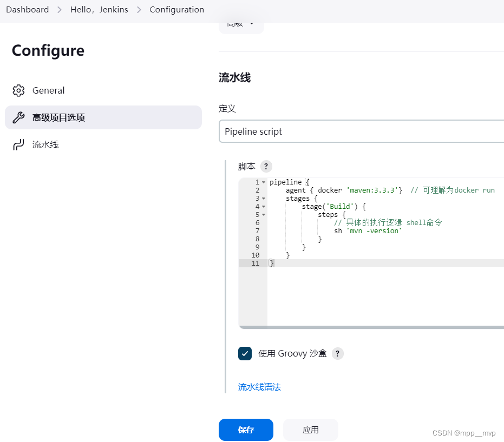Click line number 11 in gutter
This screenshot has width=504, height=442.
[255, 263]
